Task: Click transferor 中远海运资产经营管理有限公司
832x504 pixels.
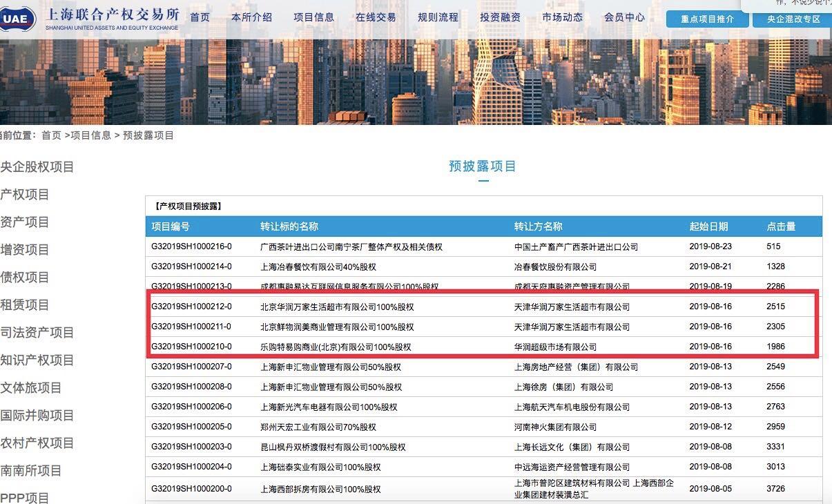Action: click(x=572, y=467)
